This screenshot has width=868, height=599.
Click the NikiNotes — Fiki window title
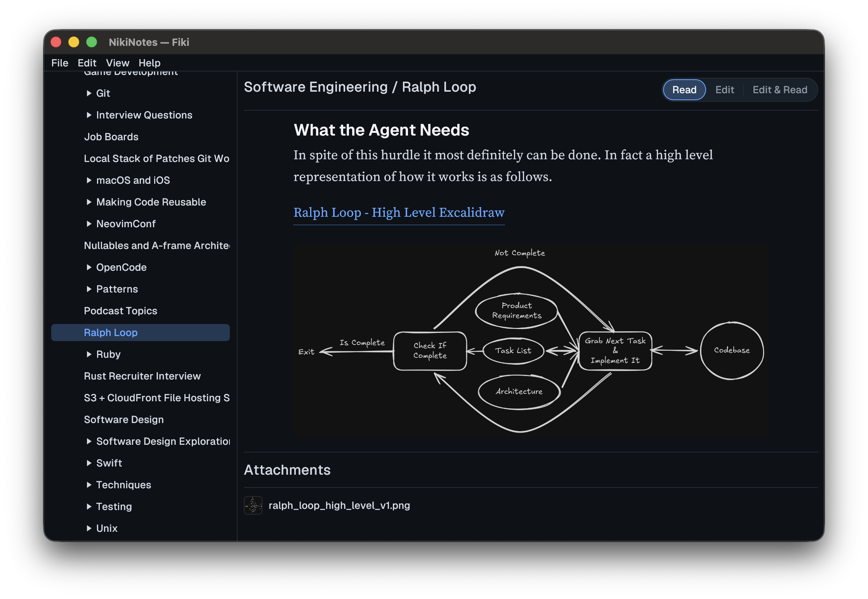click(149, 42)
